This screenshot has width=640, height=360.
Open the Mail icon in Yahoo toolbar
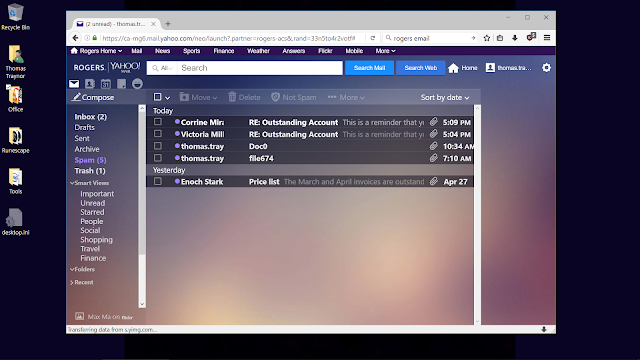[x=74, y=84]
